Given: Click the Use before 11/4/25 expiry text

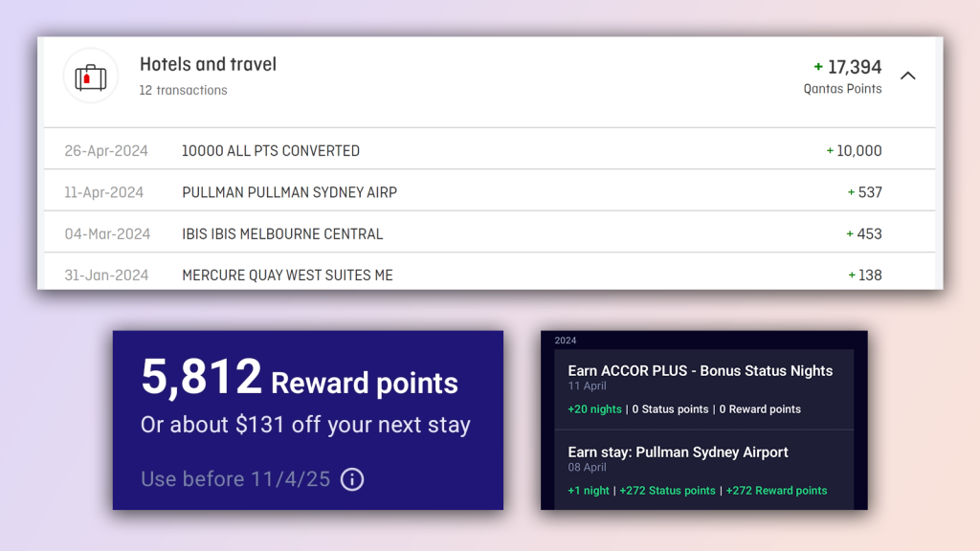Looking at the screenshot, I should pos(235,479).
